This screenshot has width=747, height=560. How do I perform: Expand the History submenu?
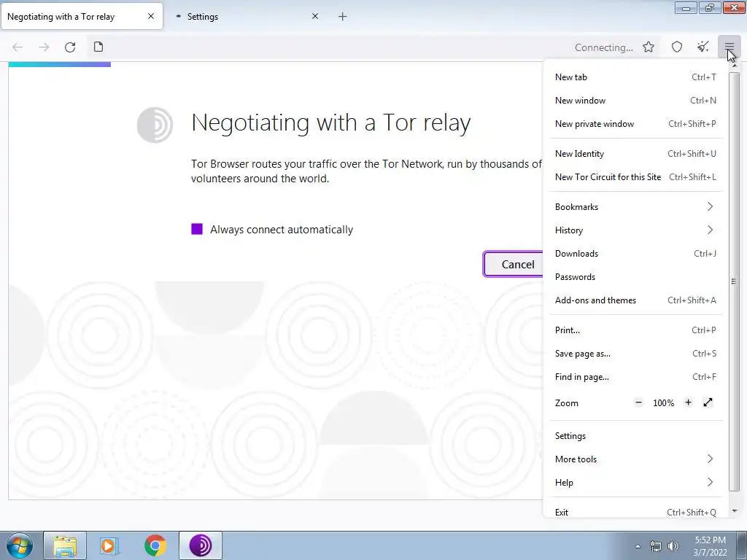(635, 230)
